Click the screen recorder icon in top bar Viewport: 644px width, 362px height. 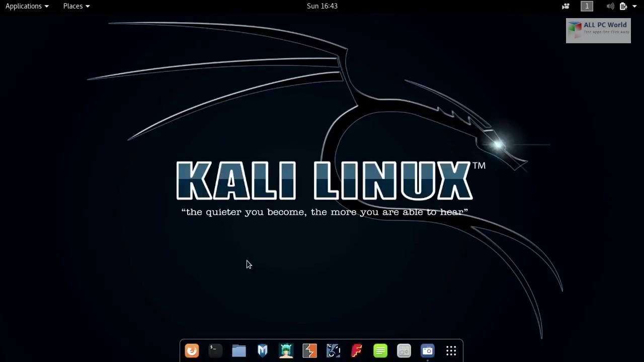566,6
